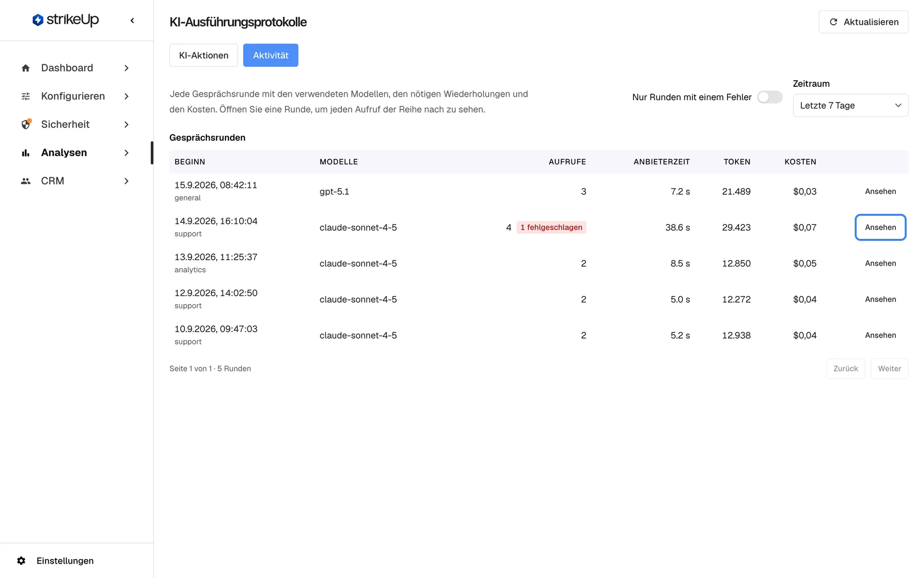Collapse the sidebar with the chevron arrow
924x578 pixels.
click(132, 21)
